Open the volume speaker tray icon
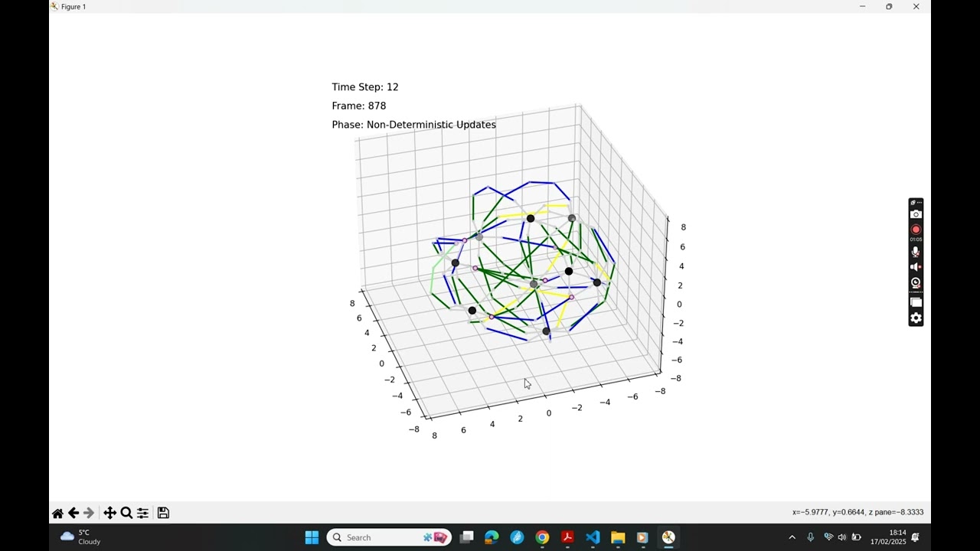Image resolution: width=980 pixels, height=551 pixels. point(842,537)
